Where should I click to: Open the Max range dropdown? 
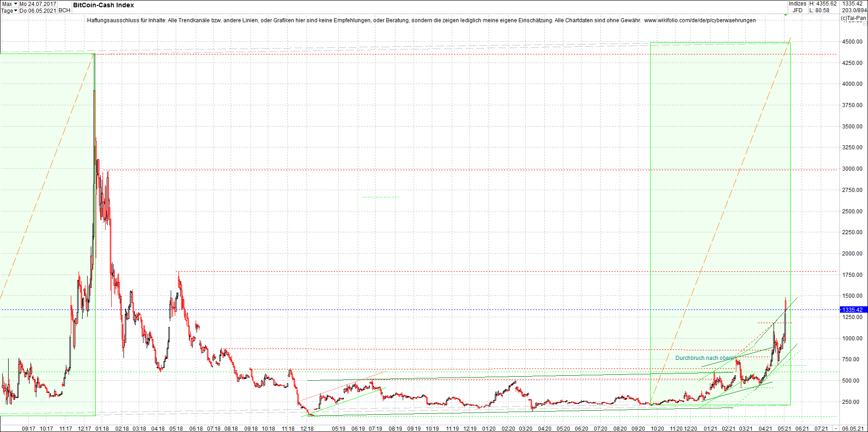[x=9, y=3]
